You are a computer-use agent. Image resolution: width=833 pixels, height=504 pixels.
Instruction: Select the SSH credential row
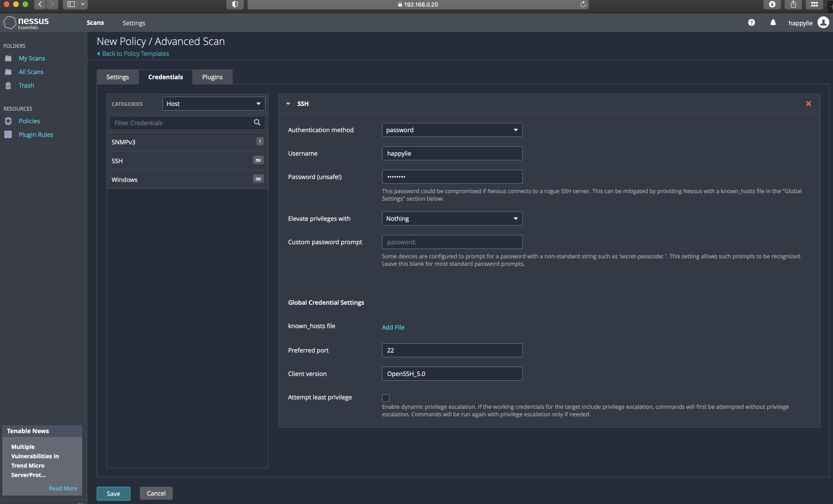click(x=187, y=160)
